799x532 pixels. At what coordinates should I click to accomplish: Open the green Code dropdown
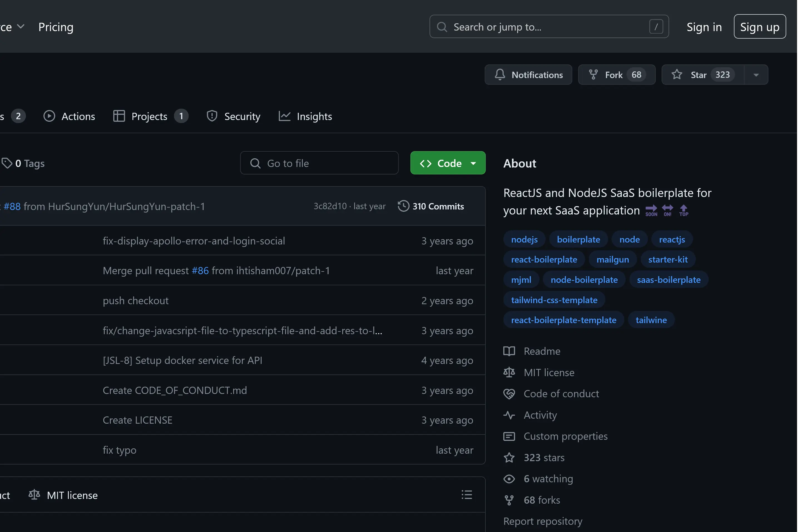point(447,163)
